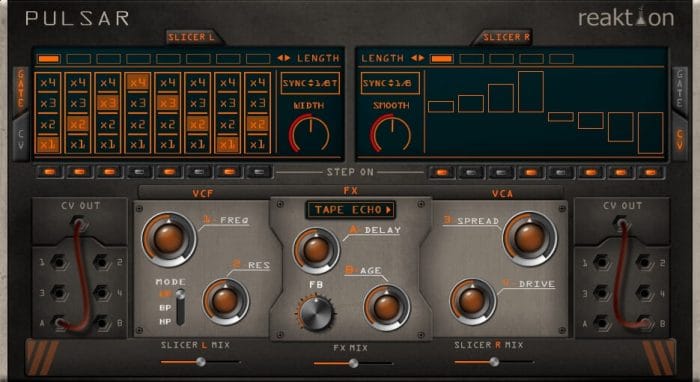Viewport: 700px width, 382px height.
Task: Select the last LENGTH box in Slicer L
Action: click(x=258, y=59)
